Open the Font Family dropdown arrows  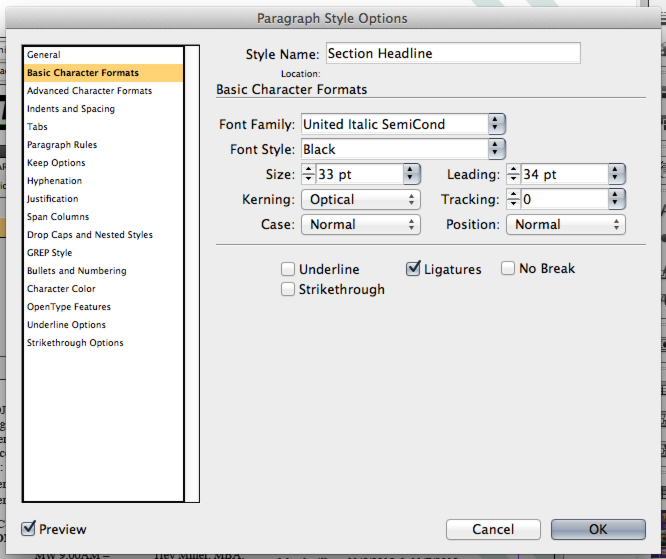496,124
